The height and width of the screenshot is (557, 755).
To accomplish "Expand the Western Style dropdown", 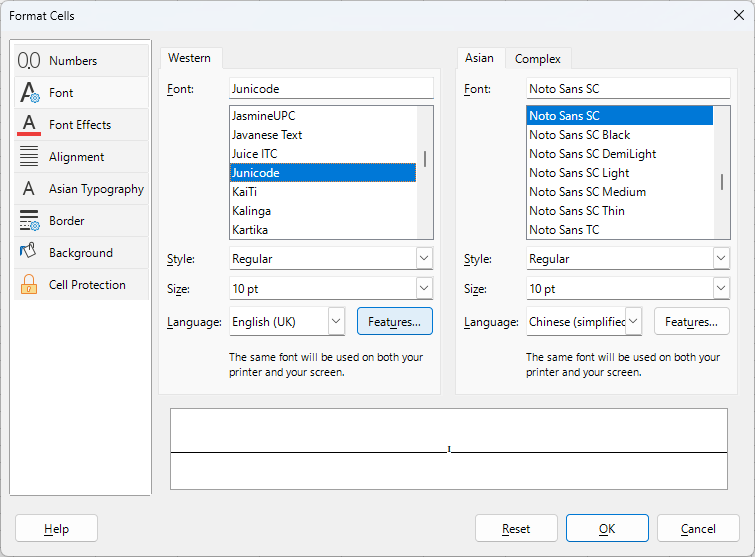I will pyautogui.click(x=424, y=259).
